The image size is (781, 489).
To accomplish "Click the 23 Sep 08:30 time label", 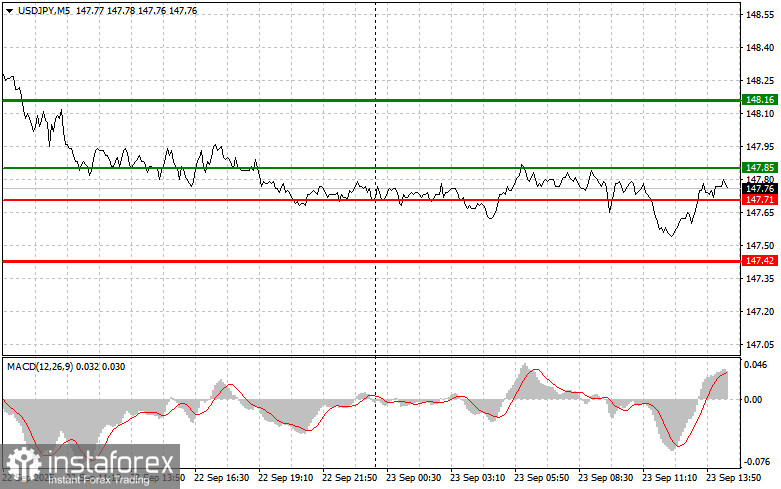I will (x=605, y=478).
